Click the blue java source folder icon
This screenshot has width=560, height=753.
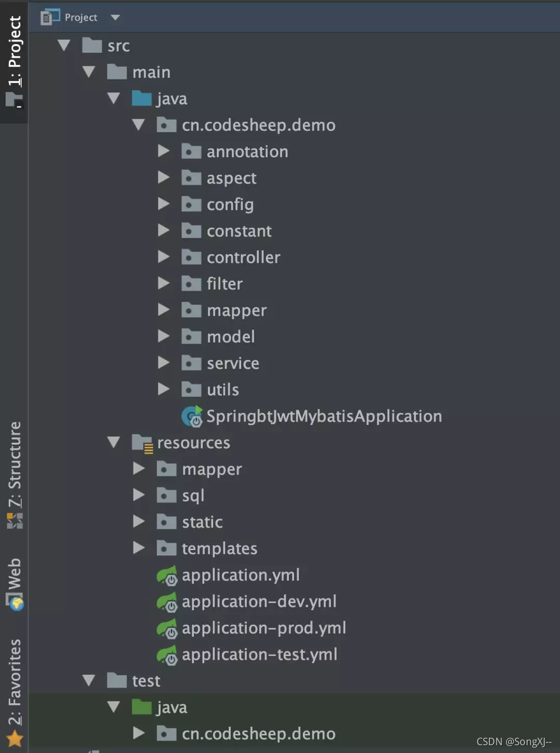tap(141, 98)
